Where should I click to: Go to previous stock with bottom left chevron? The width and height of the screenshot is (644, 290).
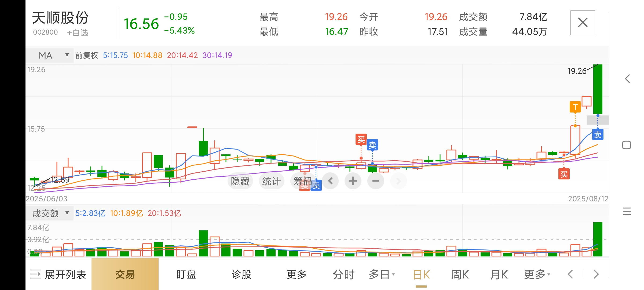pyautogui.click(x=570, y=274)
